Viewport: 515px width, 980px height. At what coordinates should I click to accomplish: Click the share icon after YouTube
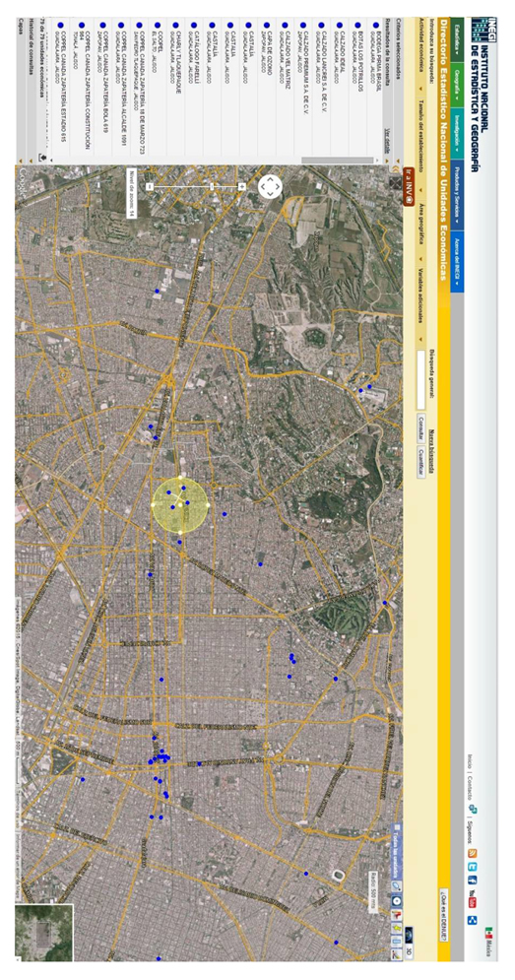coord(473,919)
